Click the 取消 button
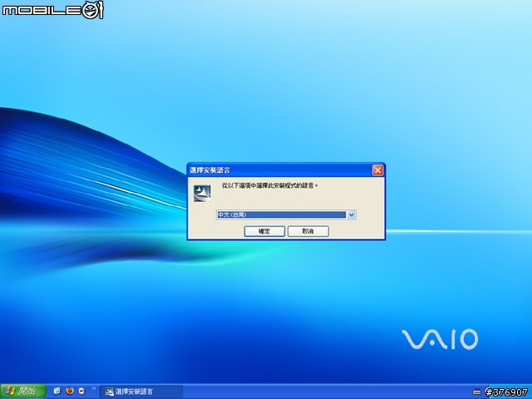The height and width of the screenshot is (399, 532). [308, 231]
